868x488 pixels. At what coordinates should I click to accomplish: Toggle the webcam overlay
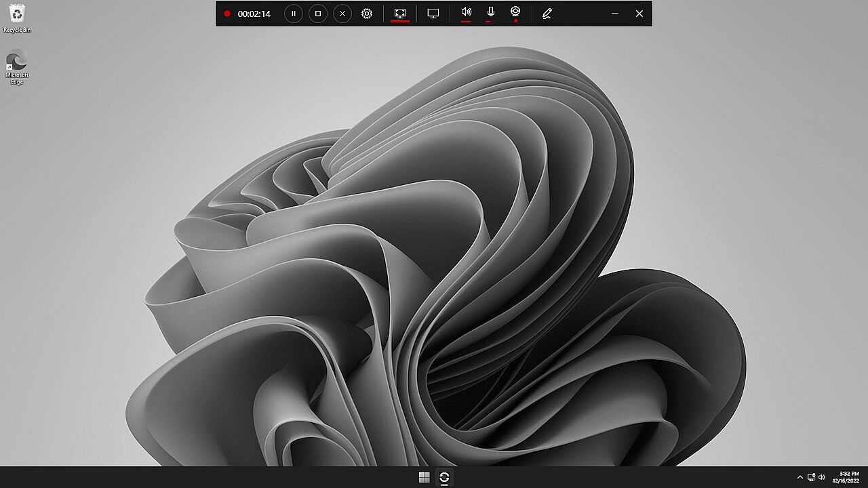[x=515, y=12]
